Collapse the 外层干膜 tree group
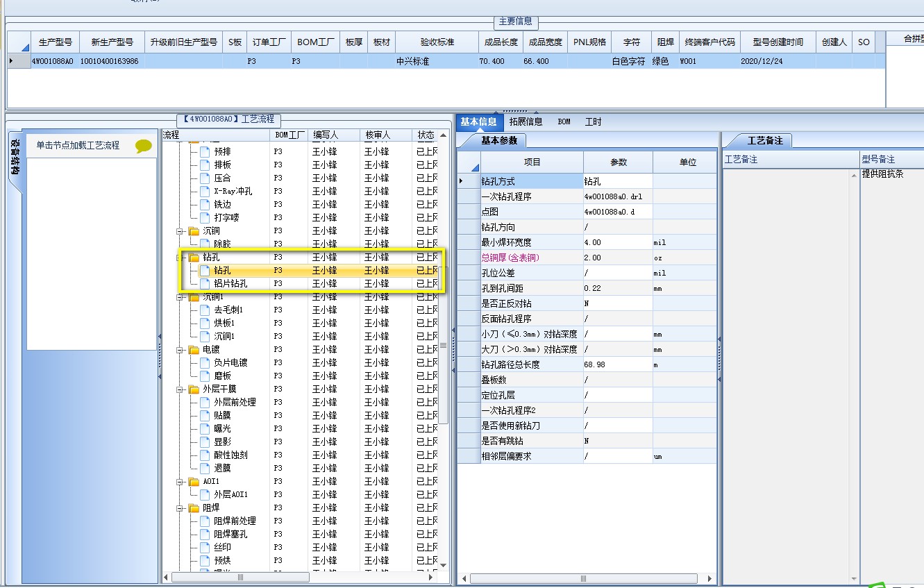The image size is (924, 588). tap(180, 389)
